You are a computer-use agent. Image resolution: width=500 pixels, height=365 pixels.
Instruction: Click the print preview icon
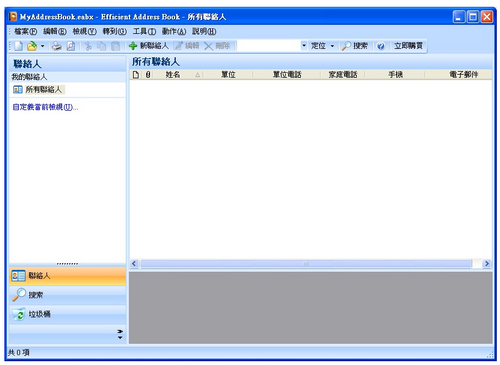pyautogui.click(x=71, y=46)
